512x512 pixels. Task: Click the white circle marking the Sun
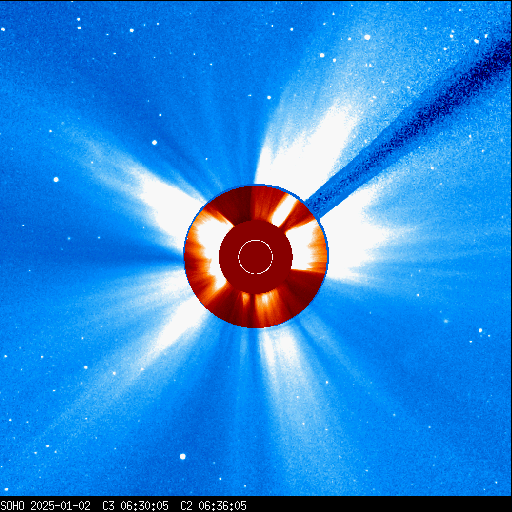pos(256,257)
